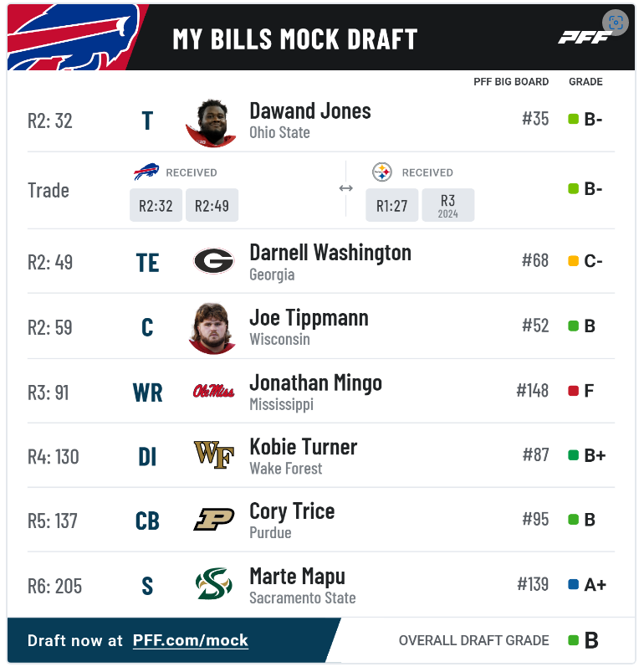Click the Purdue P logo

(x=214, y=520)
